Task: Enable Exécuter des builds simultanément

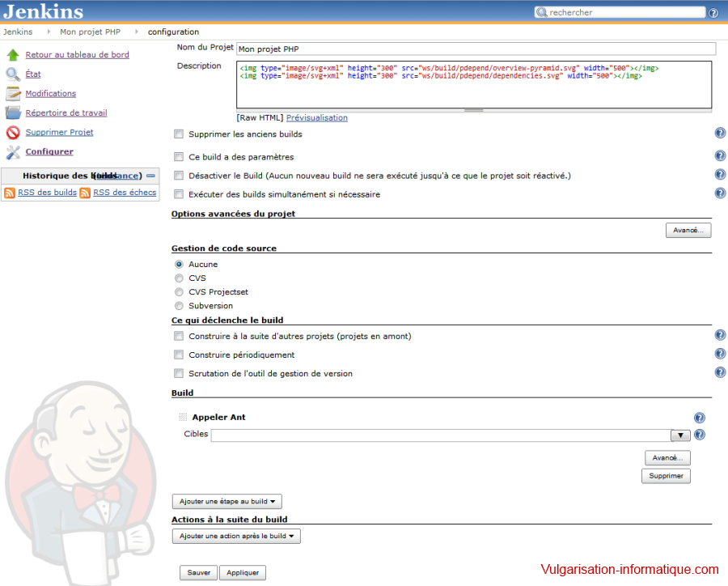Action: [179, 194]
